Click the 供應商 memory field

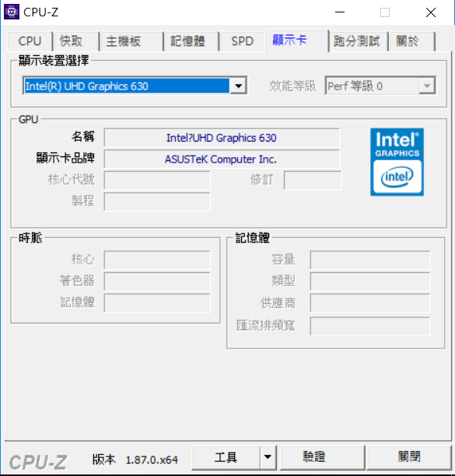tap(370, 303)
